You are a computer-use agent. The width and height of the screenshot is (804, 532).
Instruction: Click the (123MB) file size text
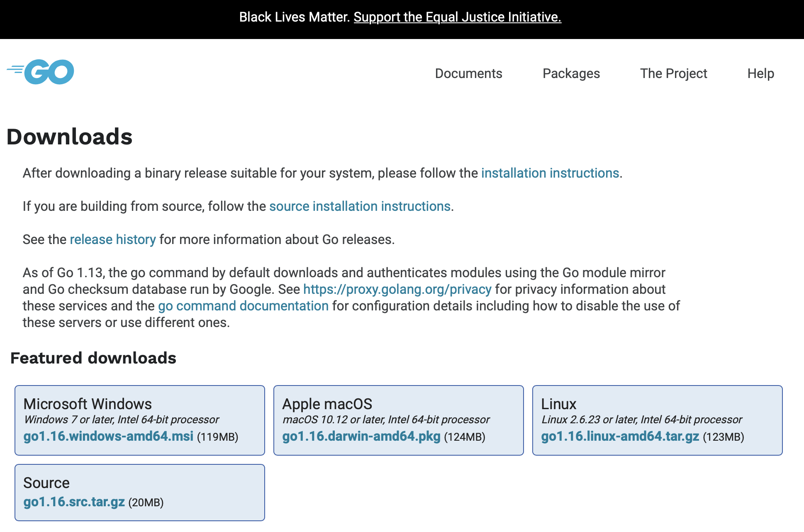tap(724, 437)
